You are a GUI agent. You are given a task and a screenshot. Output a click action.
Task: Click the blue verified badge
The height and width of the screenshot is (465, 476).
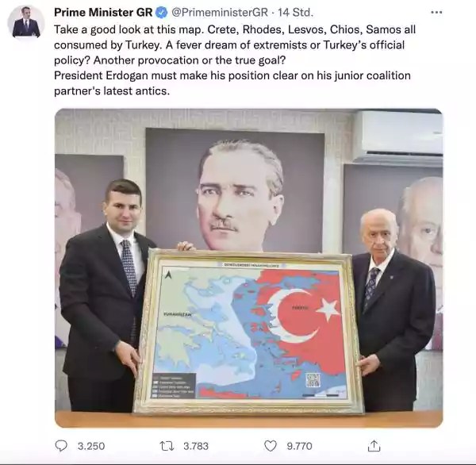(x=162, y=13)
